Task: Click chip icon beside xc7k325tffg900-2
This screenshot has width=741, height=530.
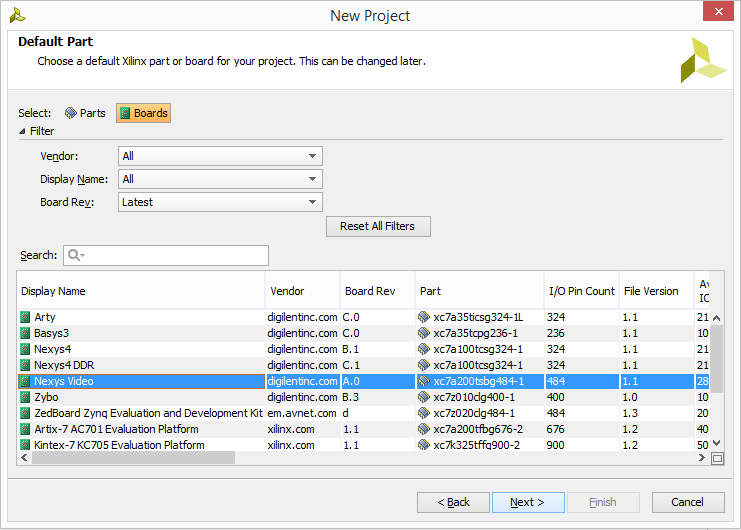Action: point(424,445)
